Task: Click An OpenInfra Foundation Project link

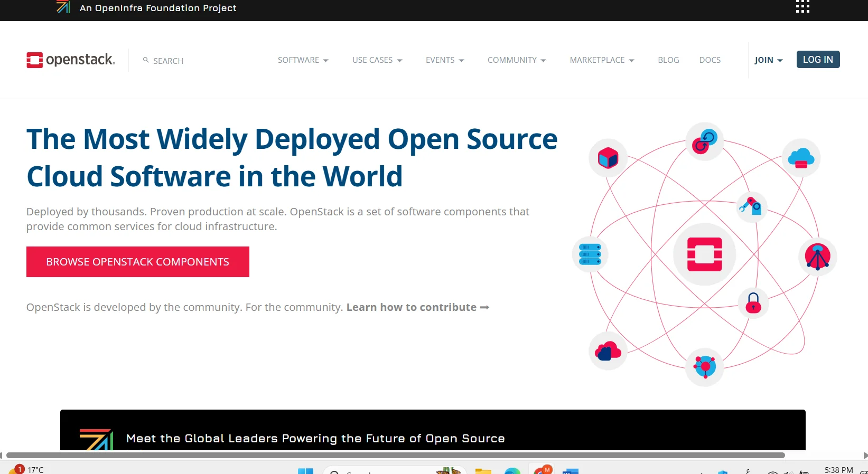Action: (158, 8)
